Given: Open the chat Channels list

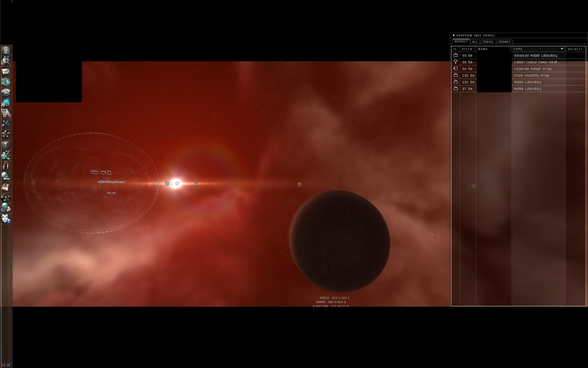Looking at the screenshot, I should [x=6, y=166].
